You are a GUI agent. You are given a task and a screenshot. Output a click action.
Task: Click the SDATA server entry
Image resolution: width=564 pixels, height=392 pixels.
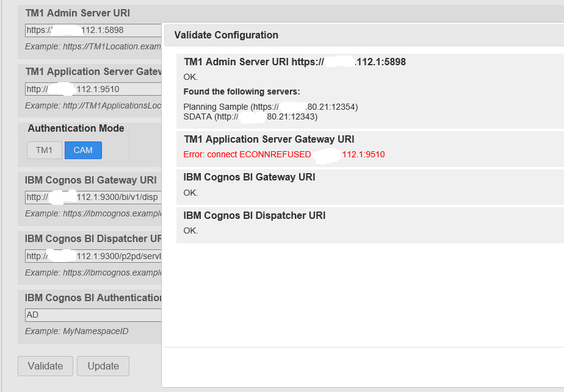[x=250, y=117]
